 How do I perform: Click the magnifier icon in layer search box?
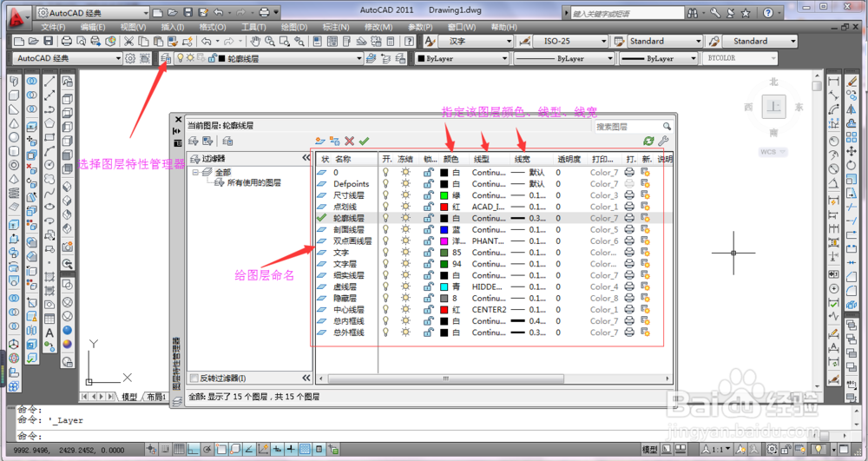(667, 127)
